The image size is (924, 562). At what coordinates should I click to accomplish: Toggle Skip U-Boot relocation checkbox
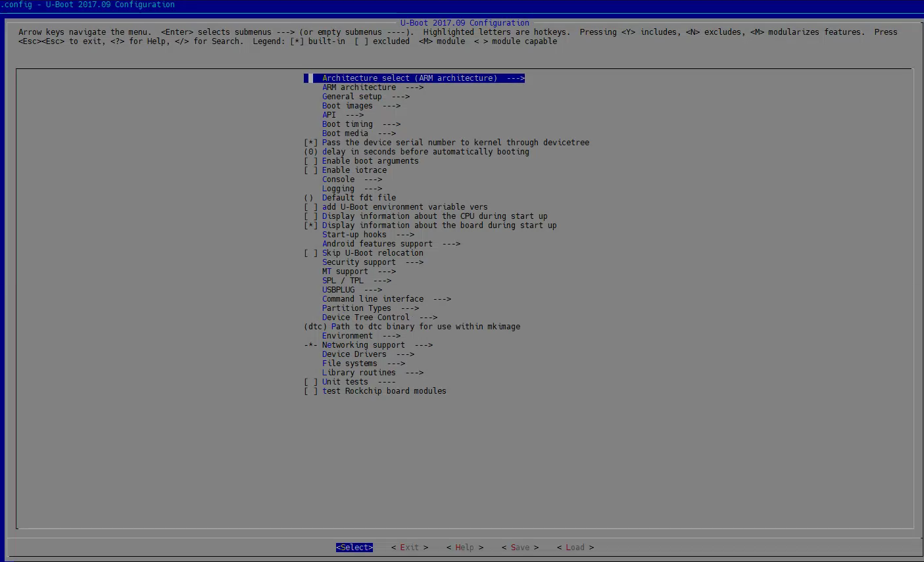coord(364,253)
